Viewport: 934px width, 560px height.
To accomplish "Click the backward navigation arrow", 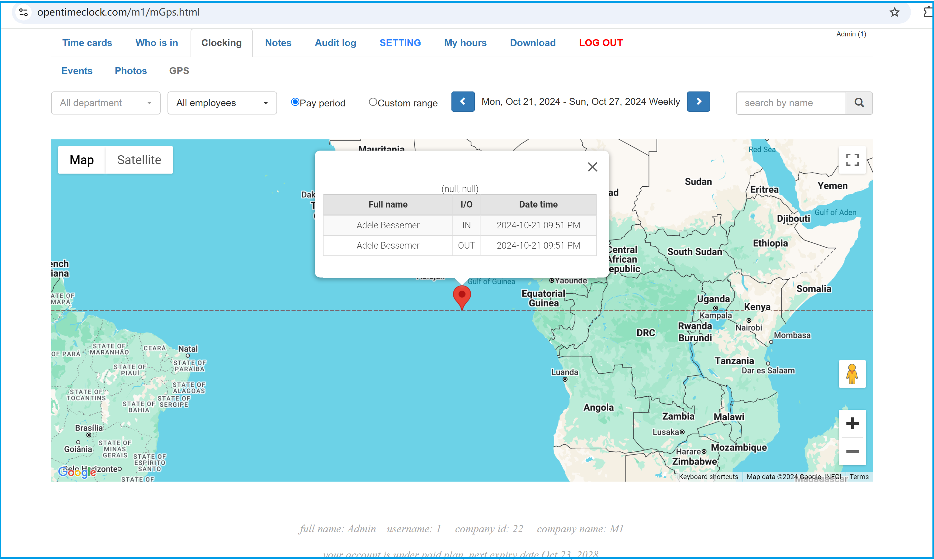I will tap(462, 103).
